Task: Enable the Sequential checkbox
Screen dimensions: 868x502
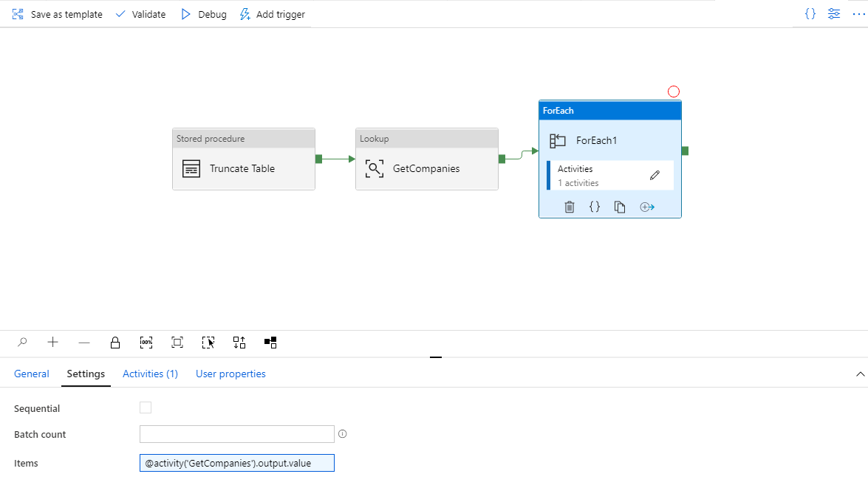Action: point(146,407)
